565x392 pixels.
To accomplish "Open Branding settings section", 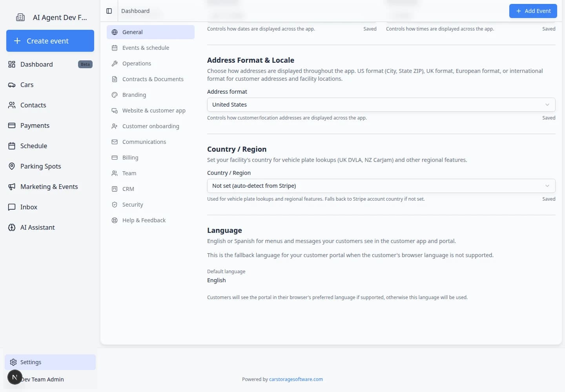I will tap(151, 95).
